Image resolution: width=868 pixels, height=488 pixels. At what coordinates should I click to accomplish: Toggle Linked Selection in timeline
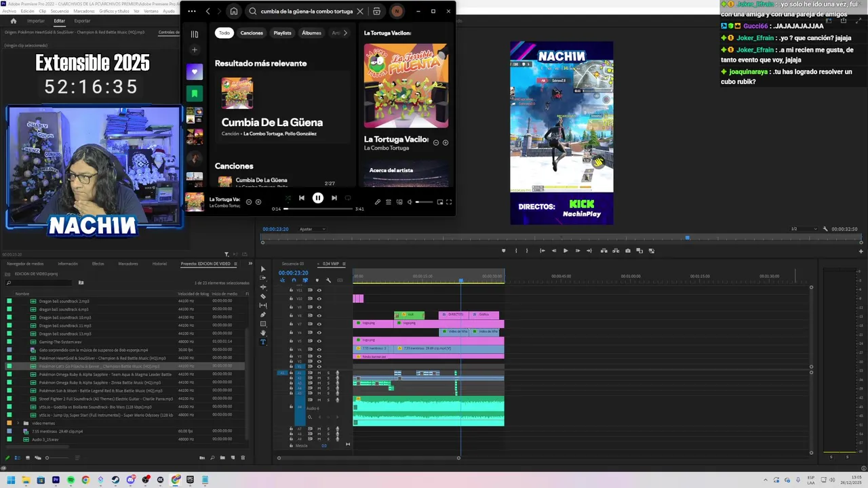305,281
